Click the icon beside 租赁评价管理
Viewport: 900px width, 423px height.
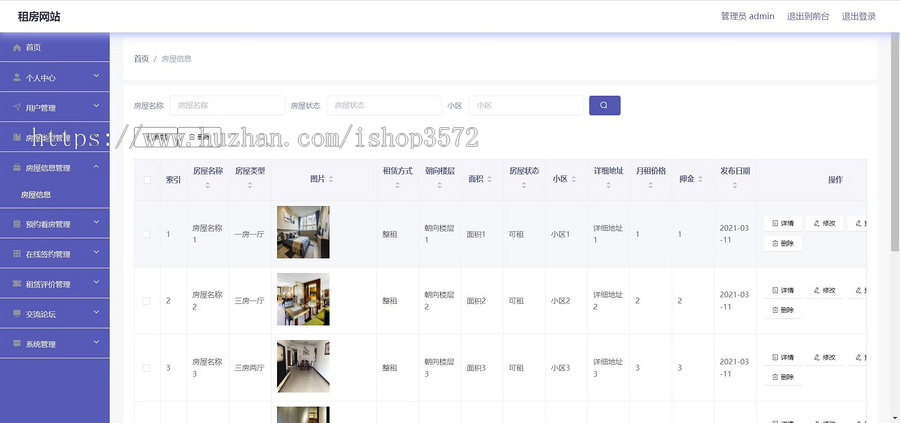pos(17,284)
